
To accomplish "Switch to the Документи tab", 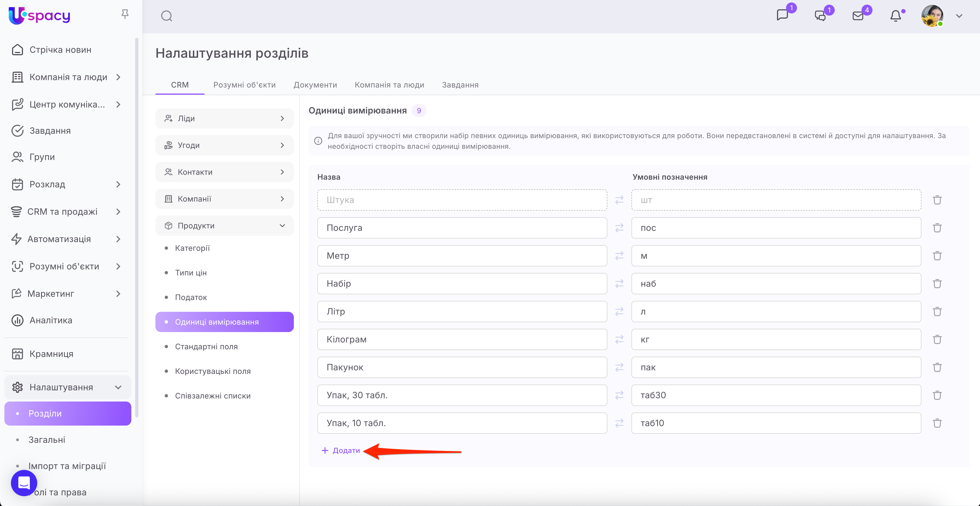I will (315, 85).
